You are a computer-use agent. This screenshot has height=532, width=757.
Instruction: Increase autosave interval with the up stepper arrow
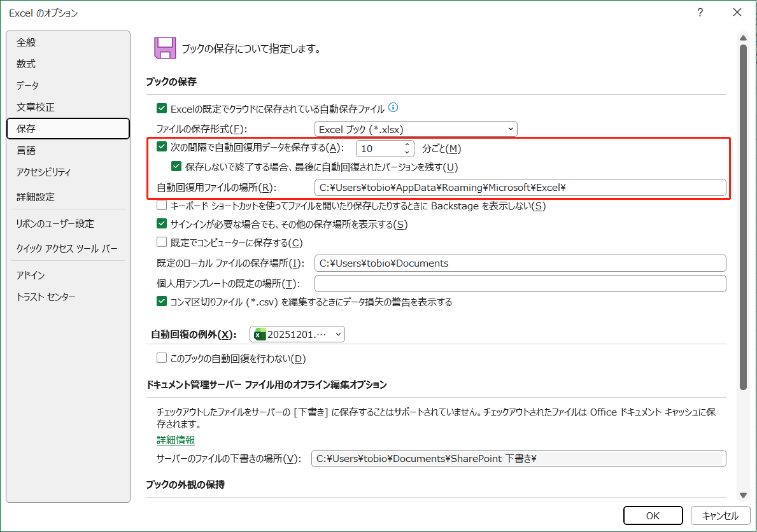[407, 143]
